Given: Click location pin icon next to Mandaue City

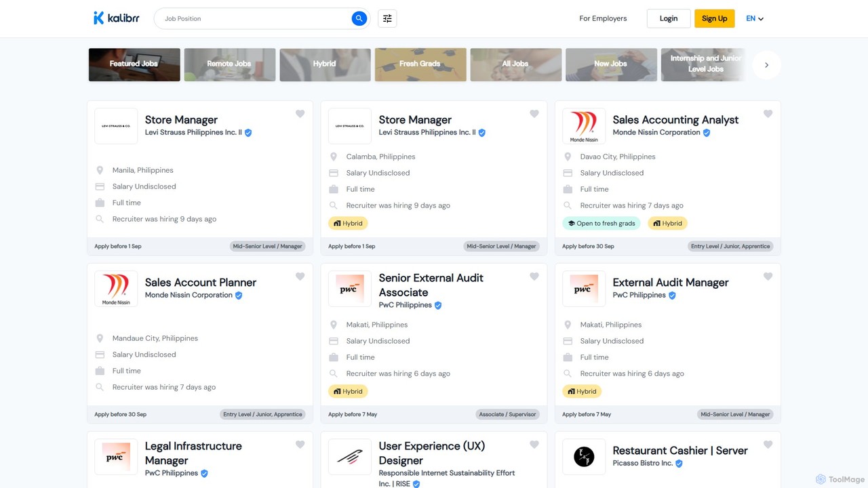Looking at the screenshot, I should click(x=100, y=338).
